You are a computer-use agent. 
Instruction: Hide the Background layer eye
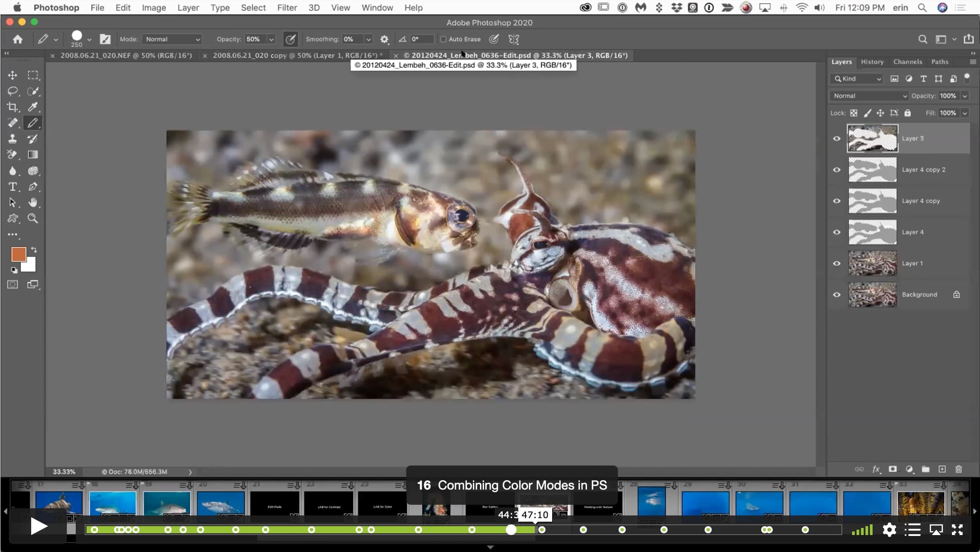coord(836,295)
